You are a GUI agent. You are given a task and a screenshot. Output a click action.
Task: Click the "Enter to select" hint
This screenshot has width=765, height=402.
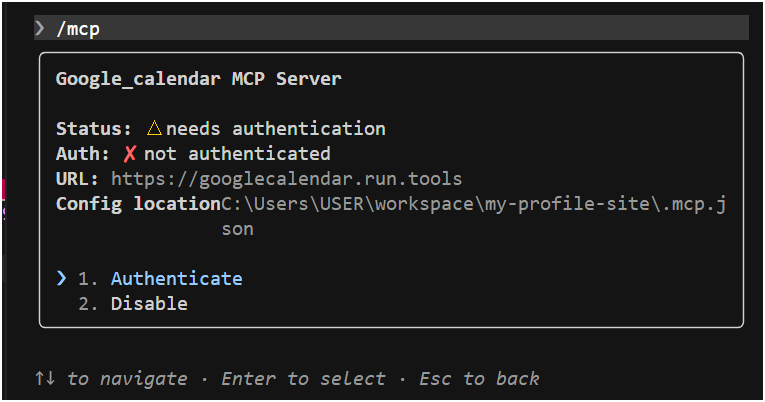(x=303, y=378)
